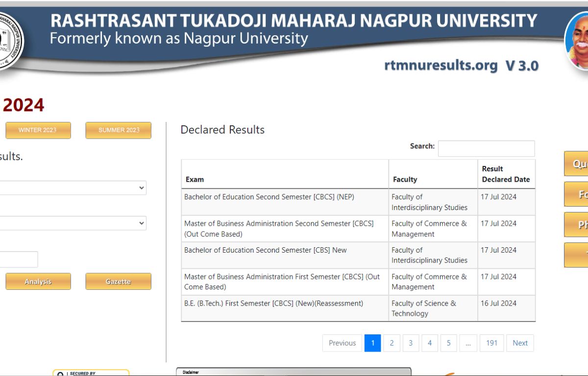The image size is (588, 376).
Task: Click the 'Declared Results' heading
Action: pyautogui.click(x=222, y=130)
